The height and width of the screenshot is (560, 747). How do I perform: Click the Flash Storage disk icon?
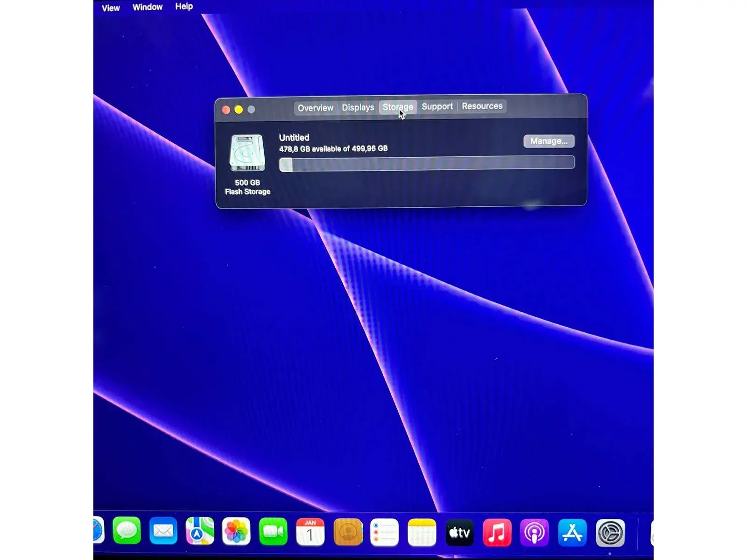click(x=247, y=153)
